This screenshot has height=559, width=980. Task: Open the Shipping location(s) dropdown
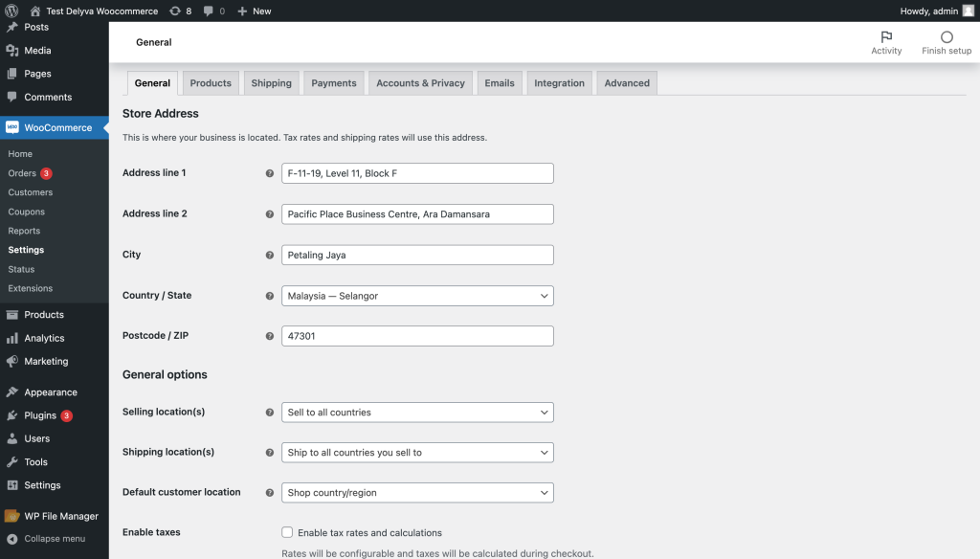(417, 452)
